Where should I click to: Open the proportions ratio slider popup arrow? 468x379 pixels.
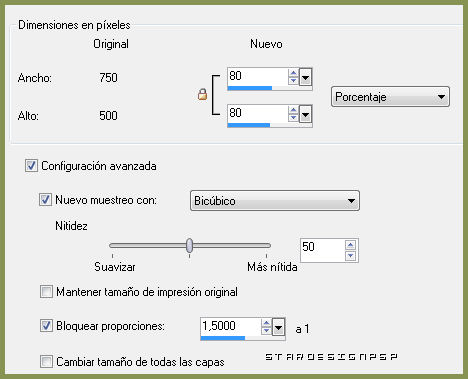pyautogui.click(x=278, y=327)
